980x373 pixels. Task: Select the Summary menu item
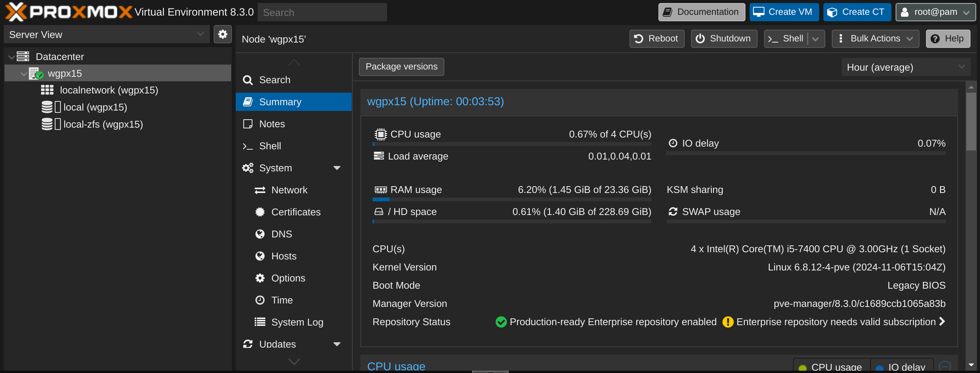pyautogui.click(x=293, y=102)
